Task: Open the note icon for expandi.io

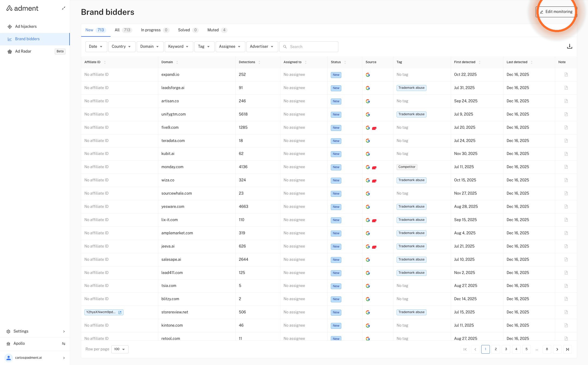Action: pyautogui.click(x=566, y=75)
